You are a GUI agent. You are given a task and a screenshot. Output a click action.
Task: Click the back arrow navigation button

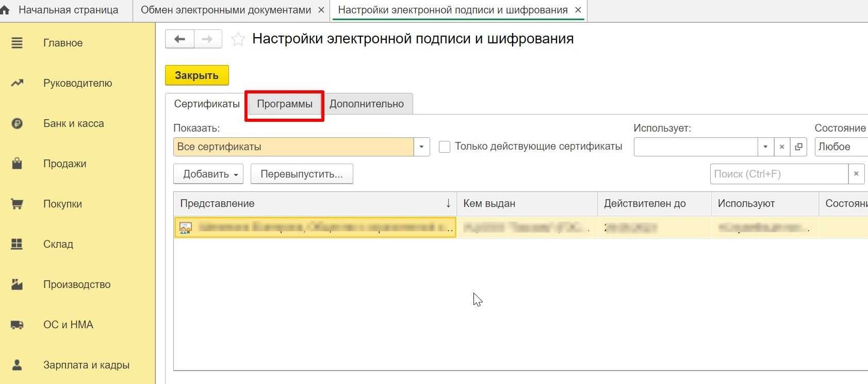tap(179, 39)
